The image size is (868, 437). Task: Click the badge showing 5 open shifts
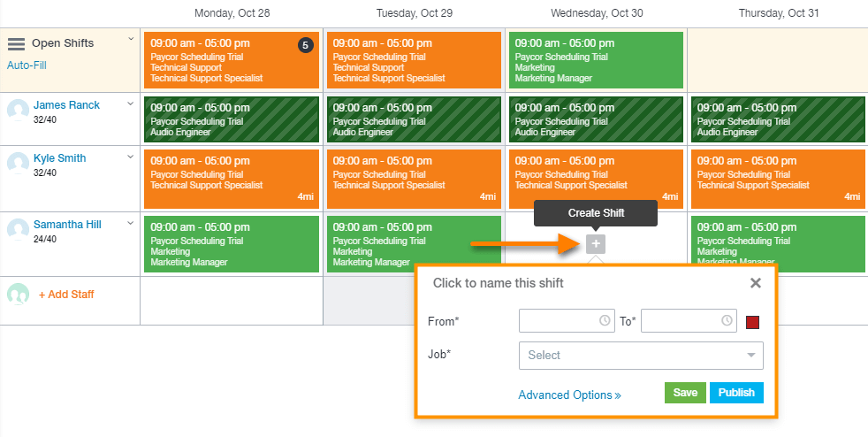click(x=306, y=45)
